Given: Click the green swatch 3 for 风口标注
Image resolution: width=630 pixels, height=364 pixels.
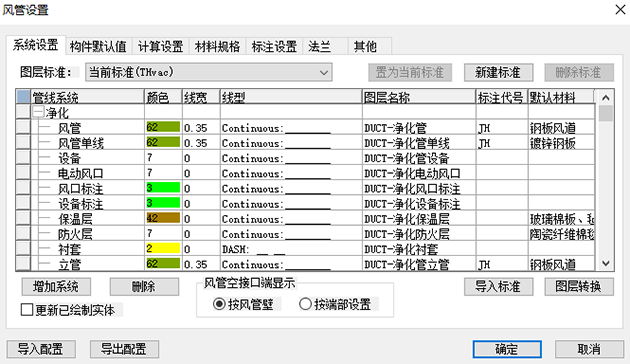Looking at the screenshot, I should (163, 188).
